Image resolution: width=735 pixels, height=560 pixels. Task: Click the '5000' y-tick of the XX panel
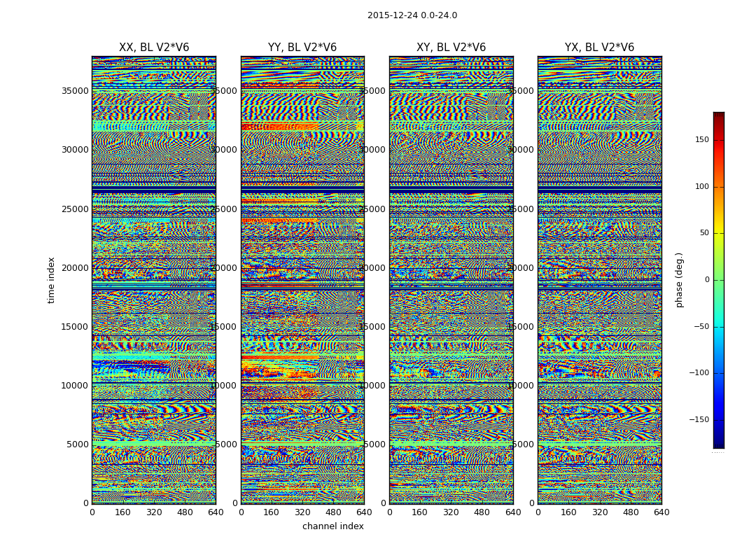[78, 444]
